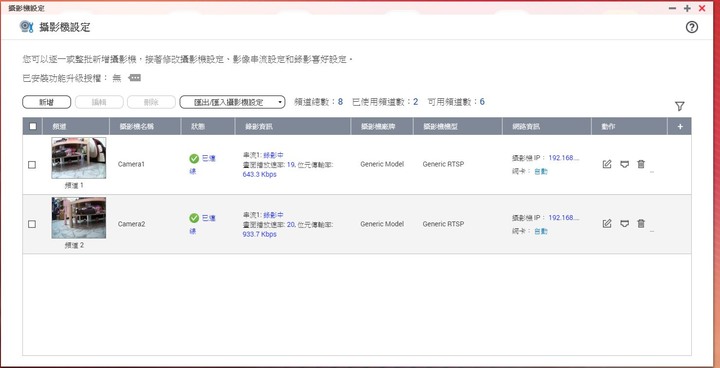The width and height of the screenshot is (720, 368).
Task: Click 643.3 Kbps bitrate value
Action: (259, 175)
